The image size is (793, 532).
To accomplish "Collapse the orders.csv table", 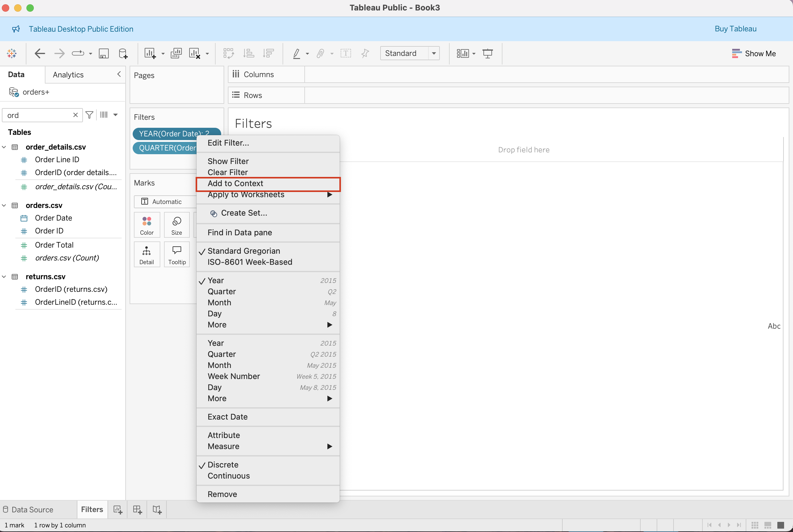I will (4, 205).
